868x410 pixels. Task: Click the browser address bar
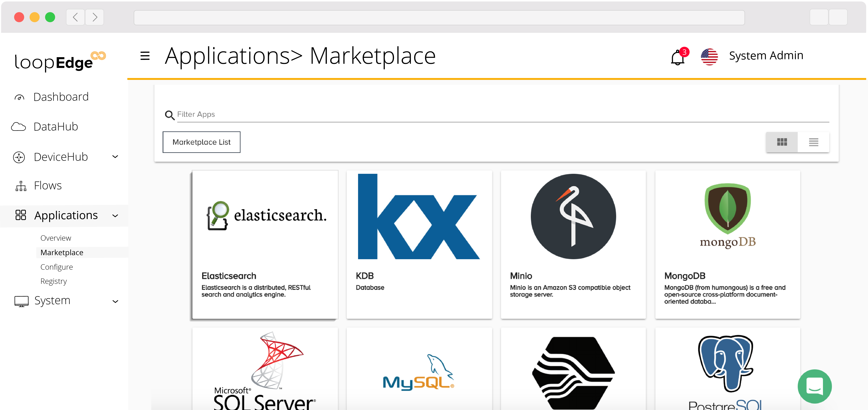(439, 17)
